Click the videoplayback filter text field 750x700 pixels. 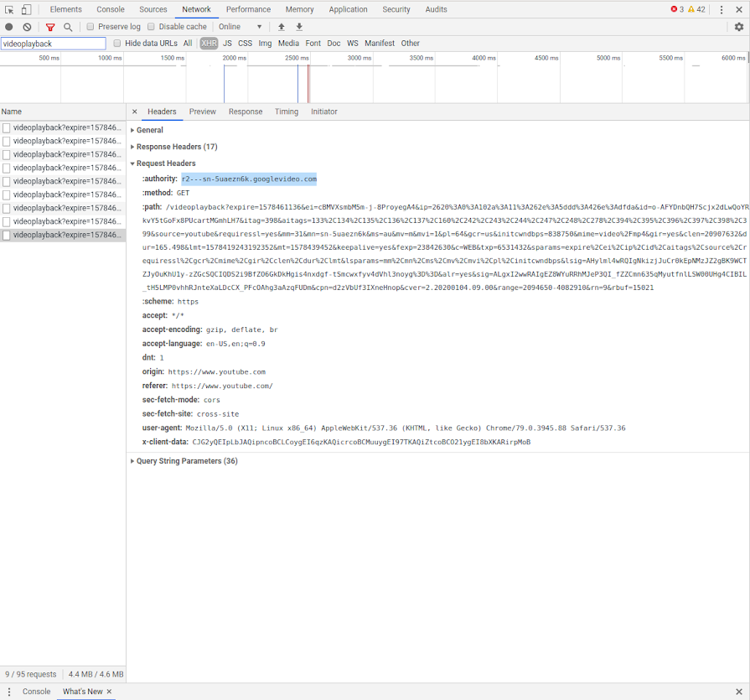tap(53, 44)
